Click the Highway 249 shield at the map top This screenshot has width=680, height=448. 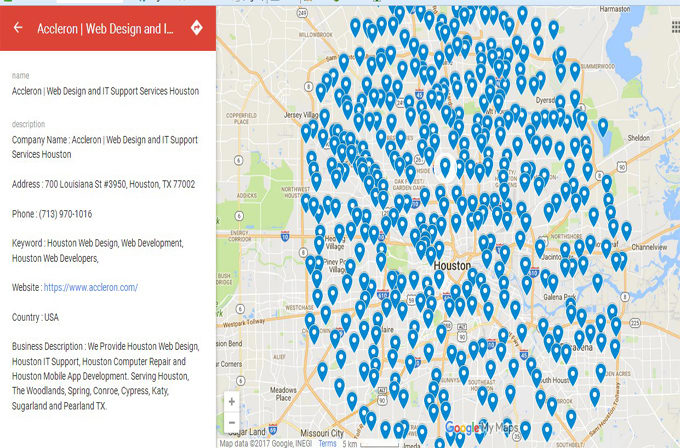pyautogui.click(x=302, y=13)
